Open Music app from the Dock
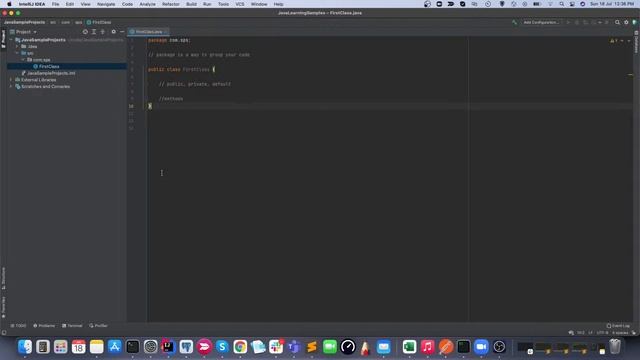Viewport: 640px width, 360px height. pyautogui.click(x=427, y=347)
